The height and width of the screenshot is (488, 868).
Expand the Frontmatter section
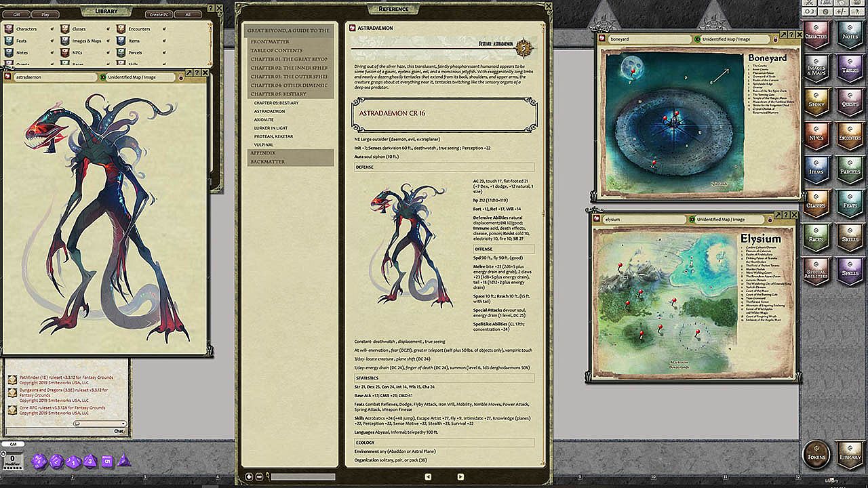[x=291, y=41]
